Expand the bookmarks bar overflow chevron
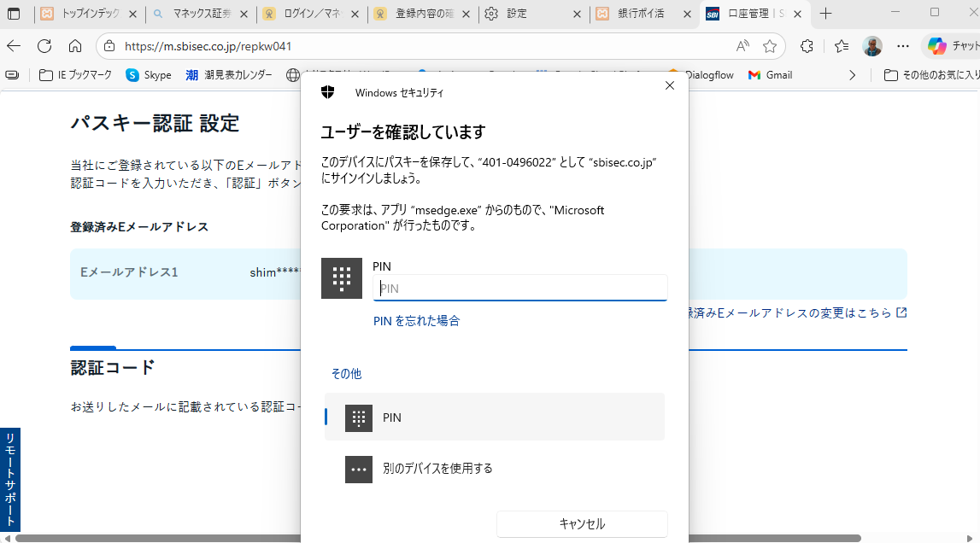 [852, 75]
